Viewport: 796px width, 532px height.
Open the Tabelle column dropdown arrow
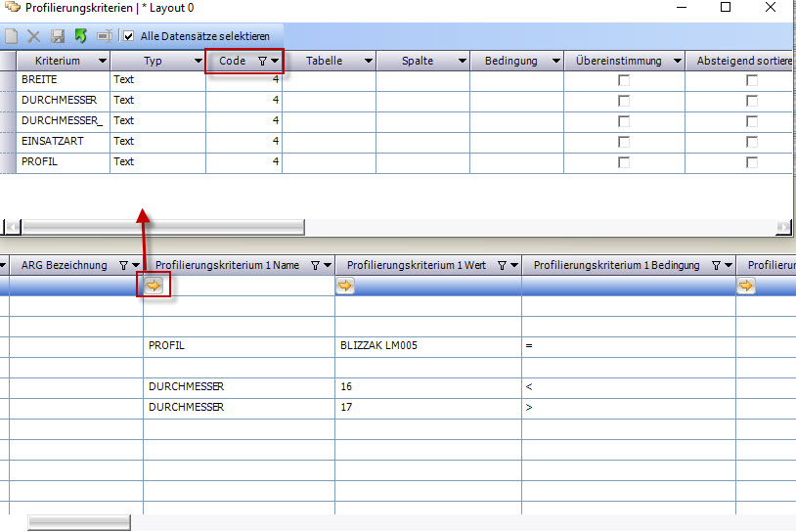tap(369, 61)
